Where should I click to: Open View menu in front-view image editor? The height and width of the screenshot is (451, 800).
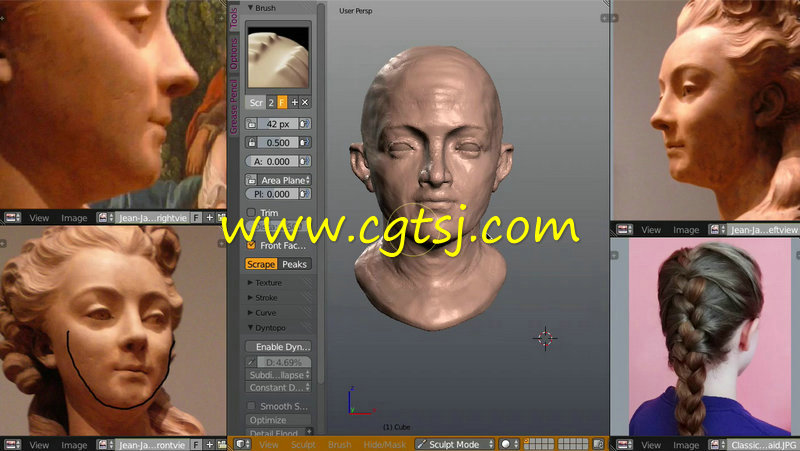39,445
